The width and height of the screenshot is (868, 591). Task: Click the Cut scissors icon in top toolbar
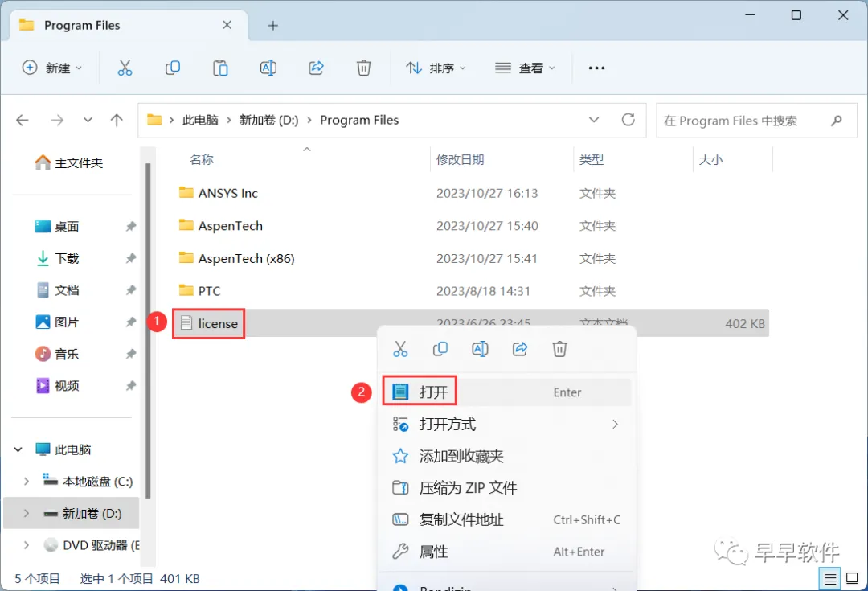click(x=125, y=68)
